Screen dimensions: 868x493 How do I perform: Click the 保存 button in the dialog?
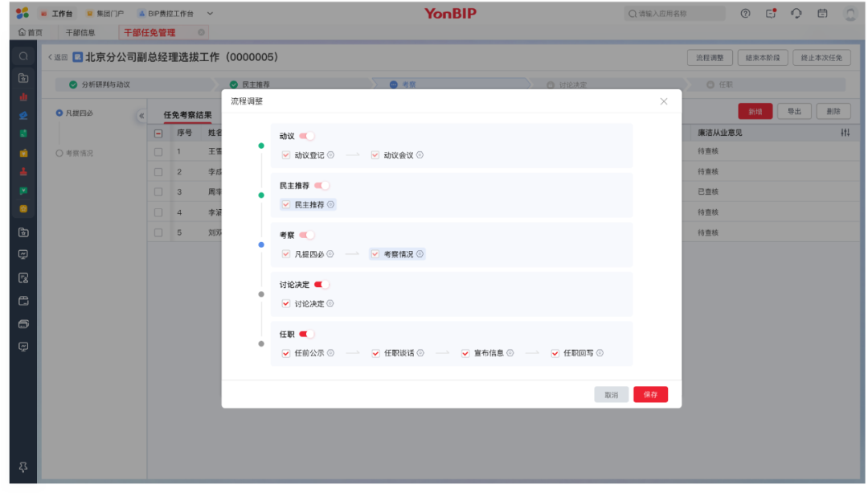tap(650, 394)
